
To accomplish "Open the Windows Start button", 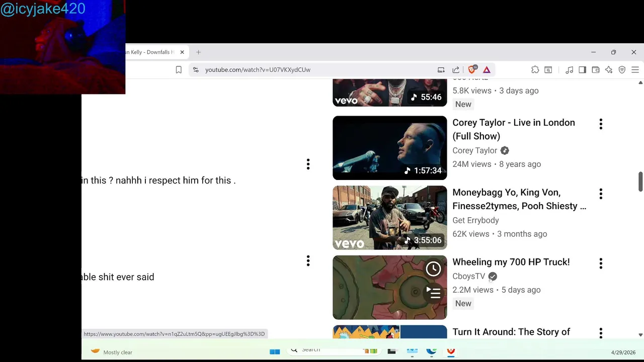I will (275, 351).
